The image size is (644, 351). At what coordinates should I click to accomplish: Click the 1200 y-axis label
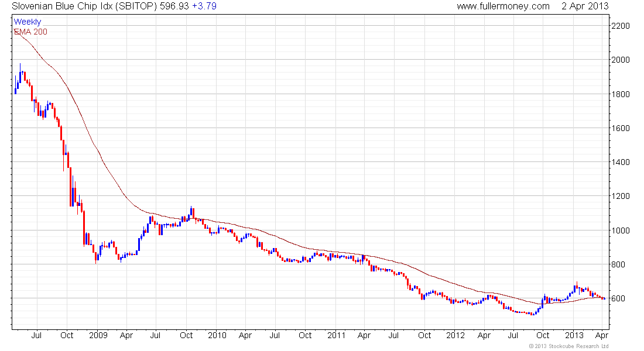coord(621,196)
